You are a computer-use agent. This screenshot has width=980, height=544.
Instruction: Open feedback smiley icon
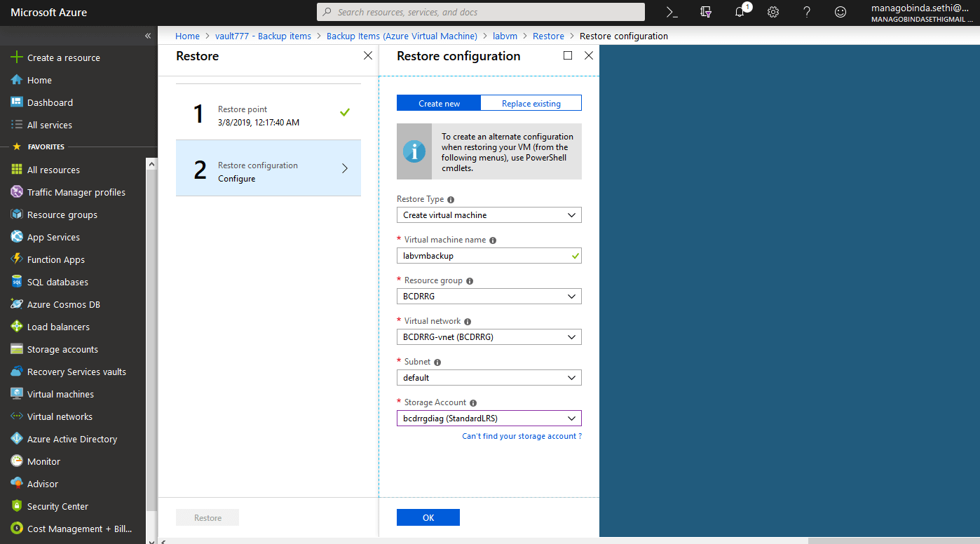(x=841, y=12)
